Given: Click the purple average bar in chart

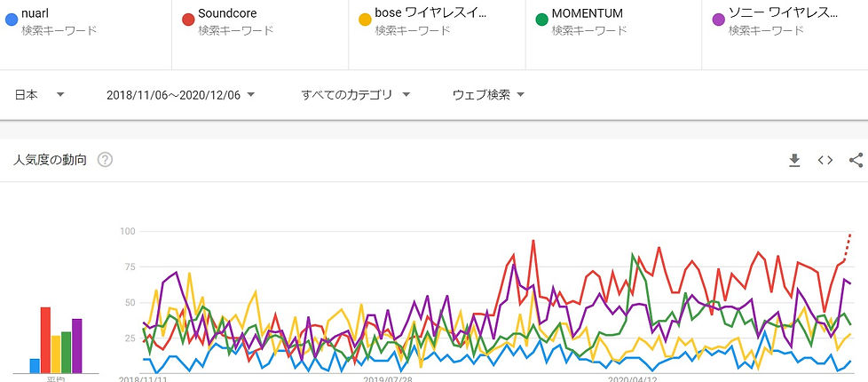Looking at the screenshot, I should click(77, 345).
